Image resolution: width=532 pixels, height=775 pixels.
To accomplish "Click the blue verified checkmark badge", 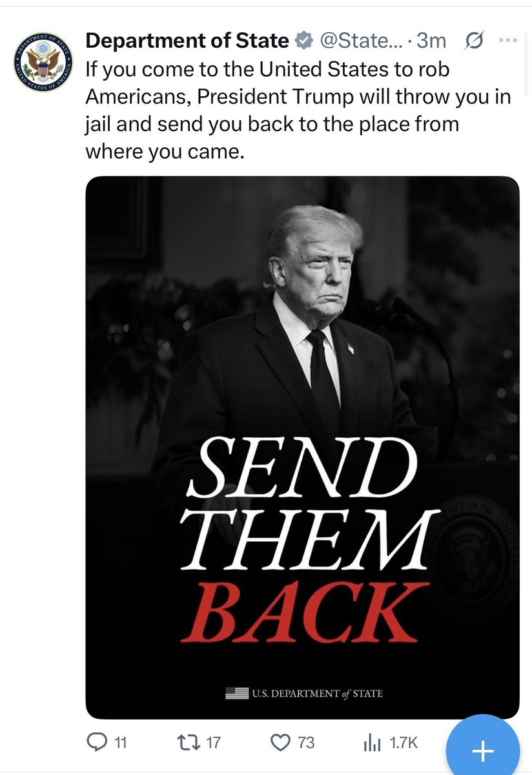I will (x=302, y=41).
